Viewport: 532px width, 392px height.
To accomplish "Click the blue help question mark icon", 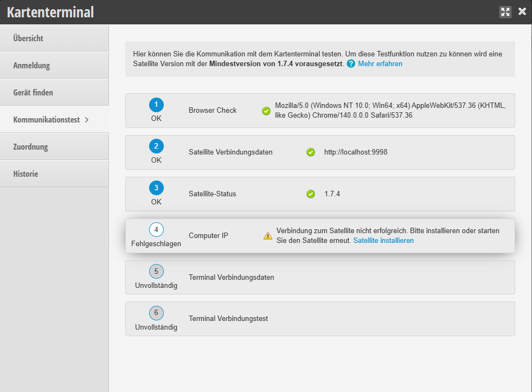I will [351, 64].
